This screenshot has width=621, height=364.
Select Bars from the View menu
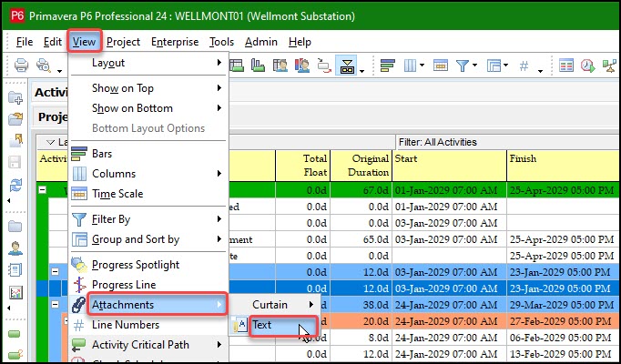[148, 154]
